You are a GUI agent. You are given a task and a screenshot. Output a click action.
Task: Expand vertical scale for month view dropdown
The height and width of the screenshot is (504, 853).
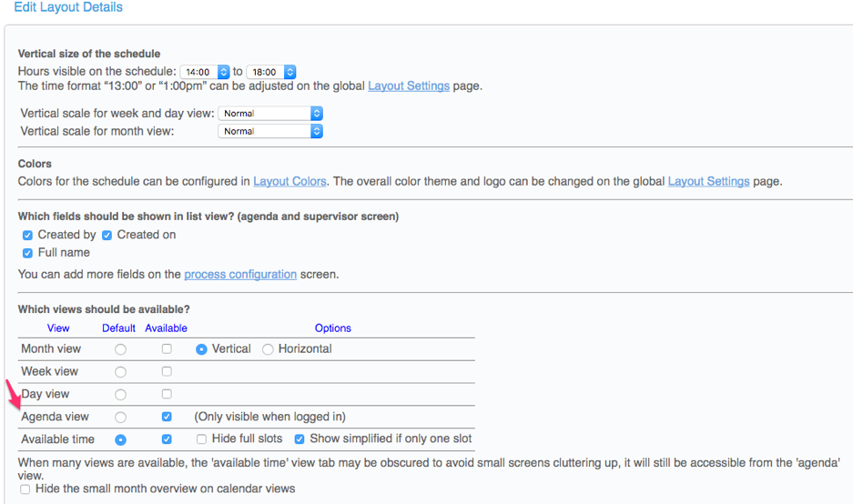click(x=270, y=131)
